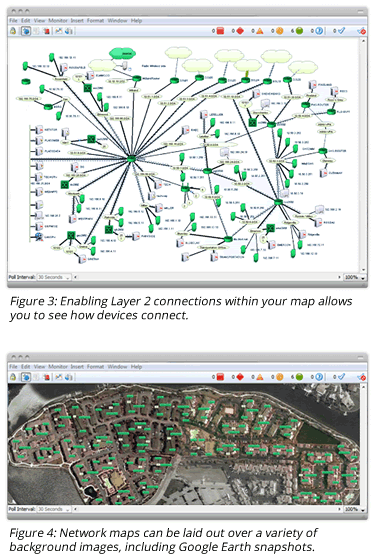375x559 pixels.
Task: Click chart icon in bottom window toolbar
Action: (58, 377)
